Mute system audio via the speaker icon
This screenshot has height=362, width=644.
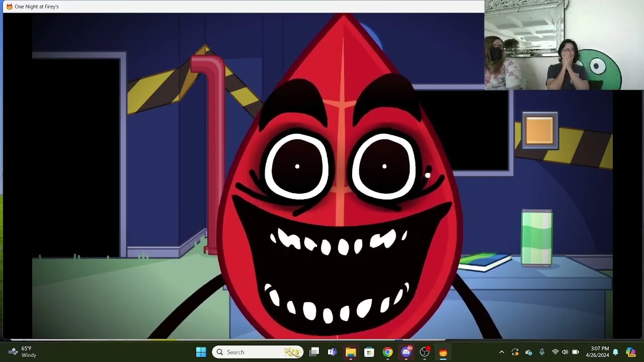click(566, 352)
